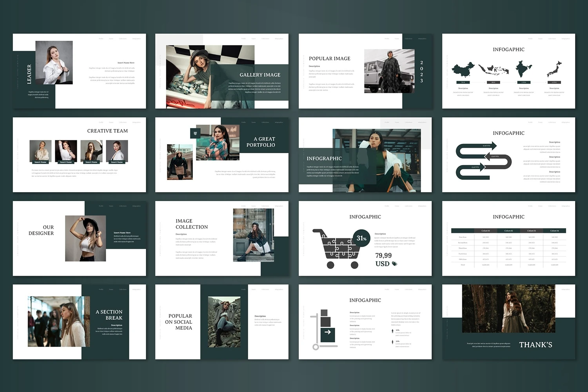This screenshot has height=392, width=588.
Task: Click 'Infographics' nav label on Creative Team slide
Action: (136, 122)
